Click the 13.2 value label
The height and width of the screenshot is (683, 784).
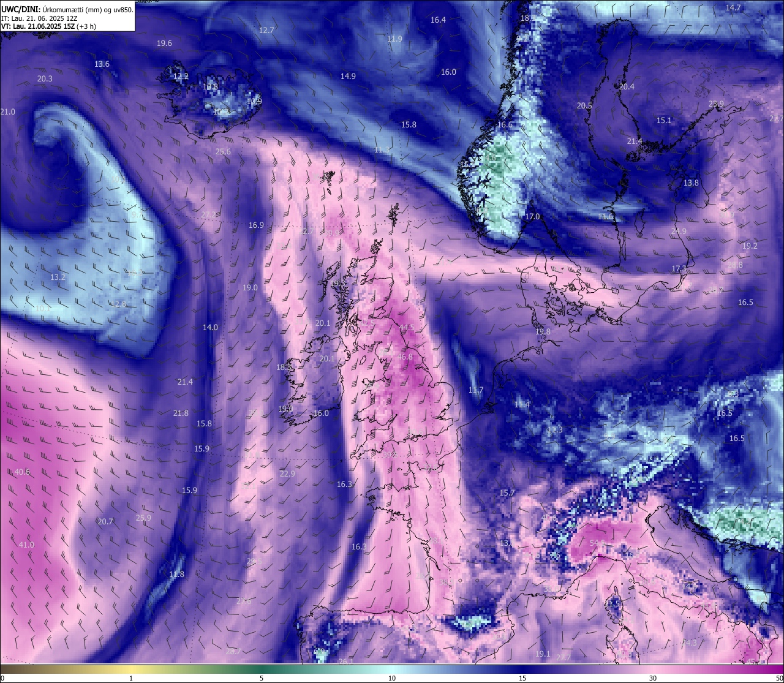[58, 277]
